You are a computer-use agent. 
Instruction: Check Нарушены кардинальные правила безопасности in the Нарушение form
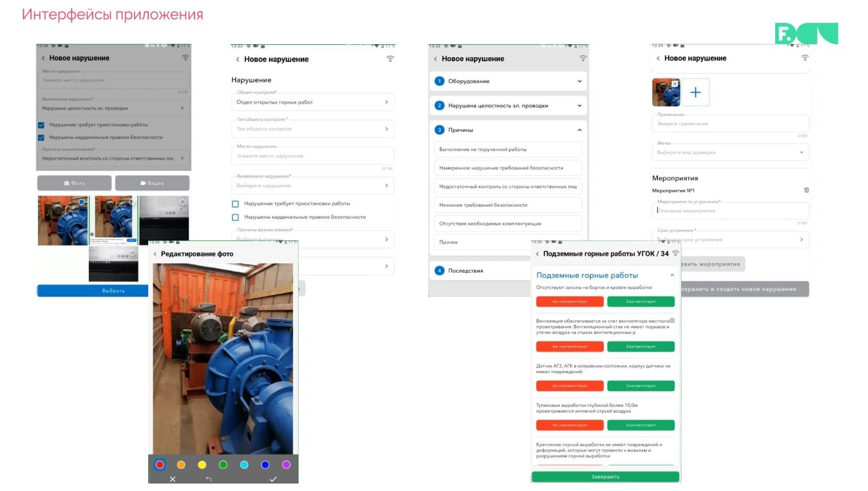235,217
